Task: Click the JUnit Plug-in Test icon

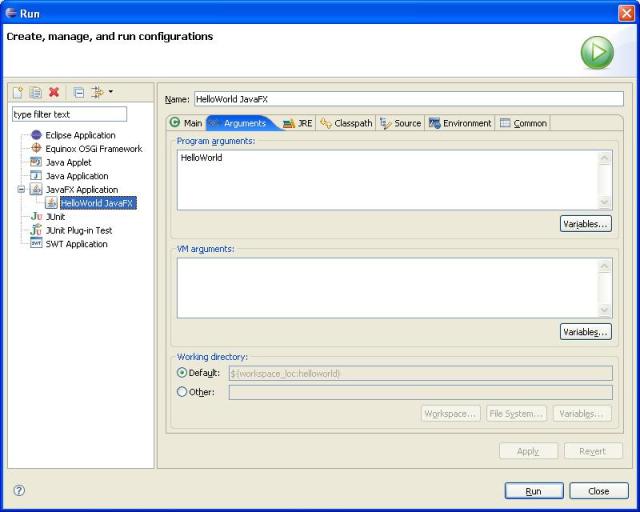Action: 36,229
